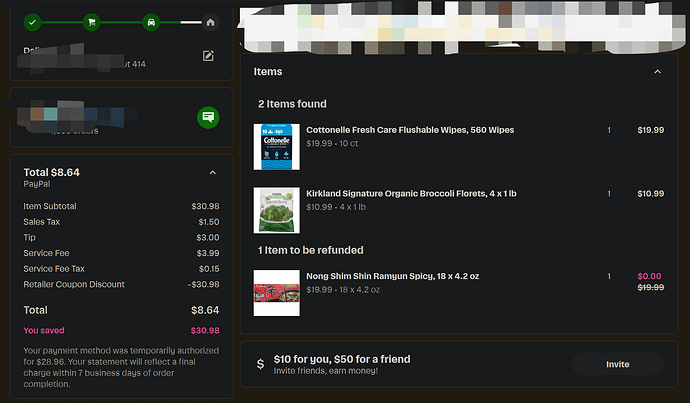Screen dimensions: 690x403
Task: Click the '$19.99 • 10 ct' detail
Action: (x=332, y=143)
